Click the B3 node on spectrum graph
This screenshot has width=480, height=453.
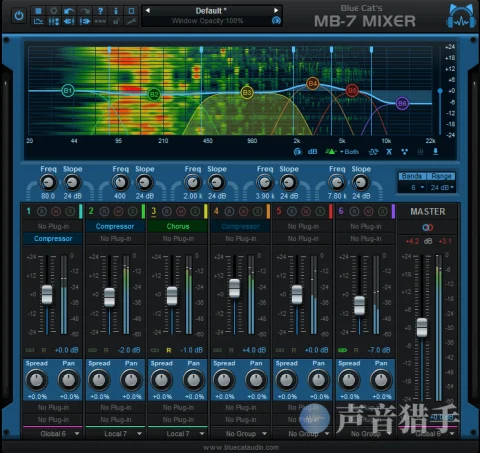point(247,92)
